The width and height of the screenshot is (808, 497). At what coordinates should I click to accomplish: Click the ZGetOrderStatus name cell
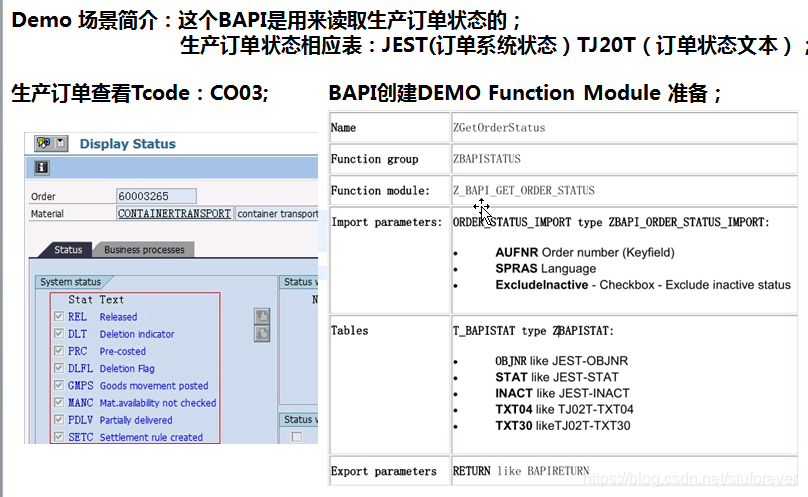[x=624, y=127]
